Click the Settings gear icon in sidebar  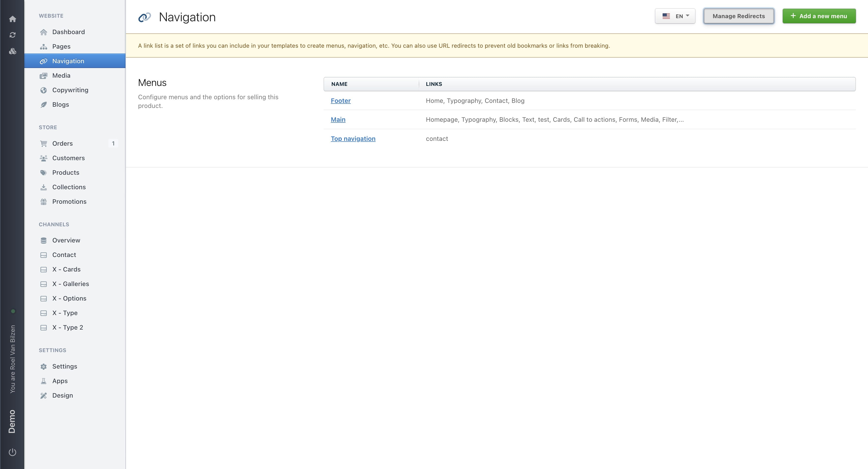(x=43, y=367)
